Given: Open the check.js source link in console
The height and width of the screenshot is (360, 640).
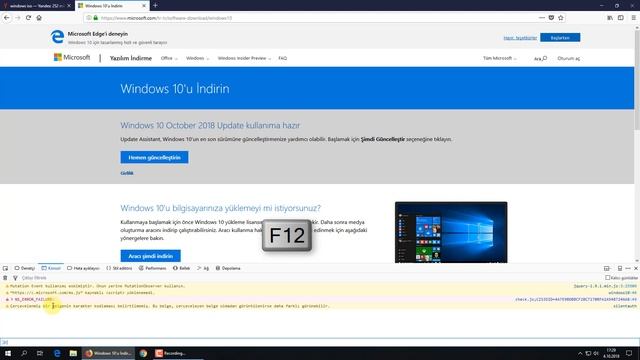Looking at the screenshot, I should pos(576,299).
